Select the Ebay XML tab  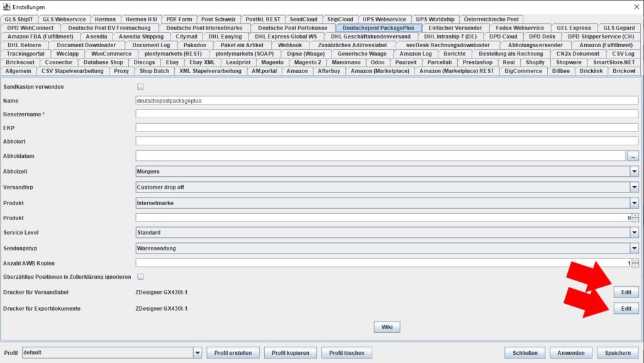[x=202, y=62]
